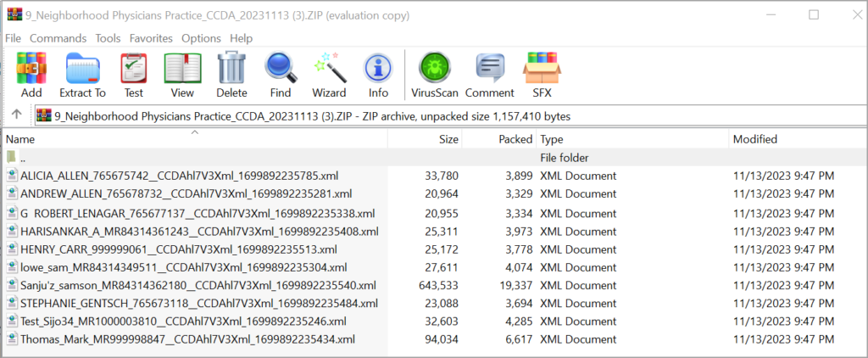Go up one folder level arrow
This screenshot has width=868, height=358.
click(x=16, y=115)
